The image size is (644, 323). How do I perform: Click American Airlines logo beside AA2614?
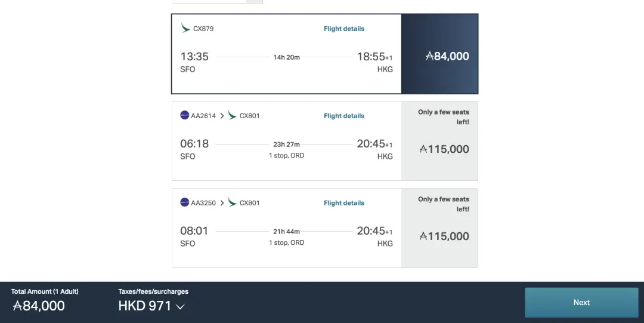[x=185, y=115]
